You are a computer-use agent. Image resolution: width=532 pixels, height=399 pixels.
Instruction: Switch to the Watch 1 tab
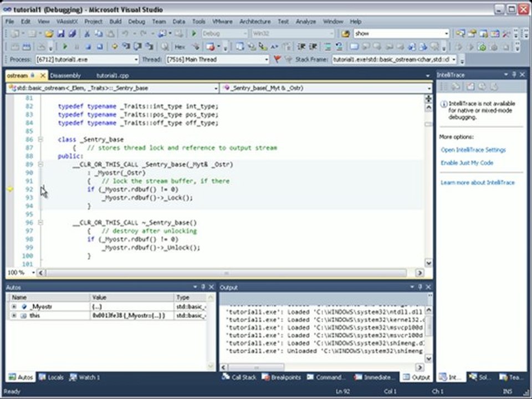click(x=85, y=377)
